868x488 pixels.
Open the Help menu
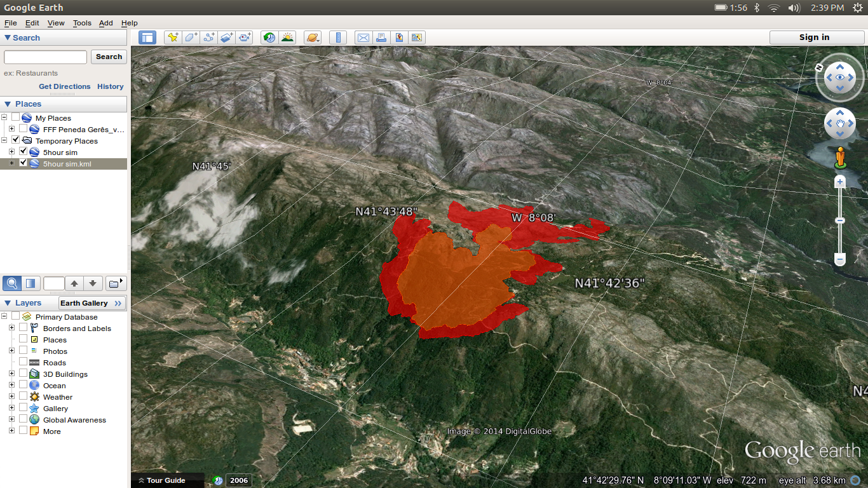pos(130,23)
